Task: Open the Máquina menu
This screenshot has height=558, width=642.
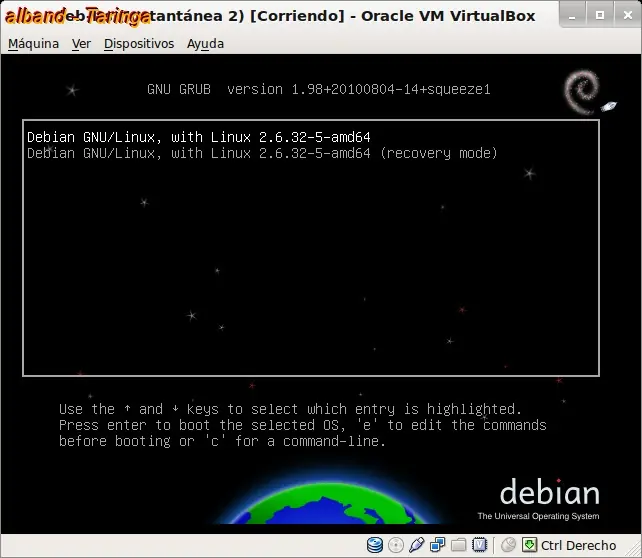Action: click(x=33, y=44)
